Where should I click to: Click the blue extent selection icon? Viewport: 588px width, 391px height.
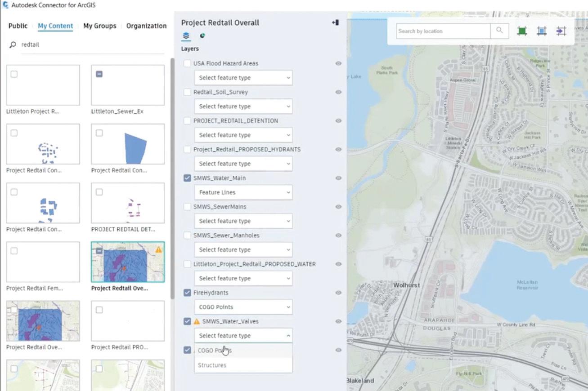coord(542,31)
